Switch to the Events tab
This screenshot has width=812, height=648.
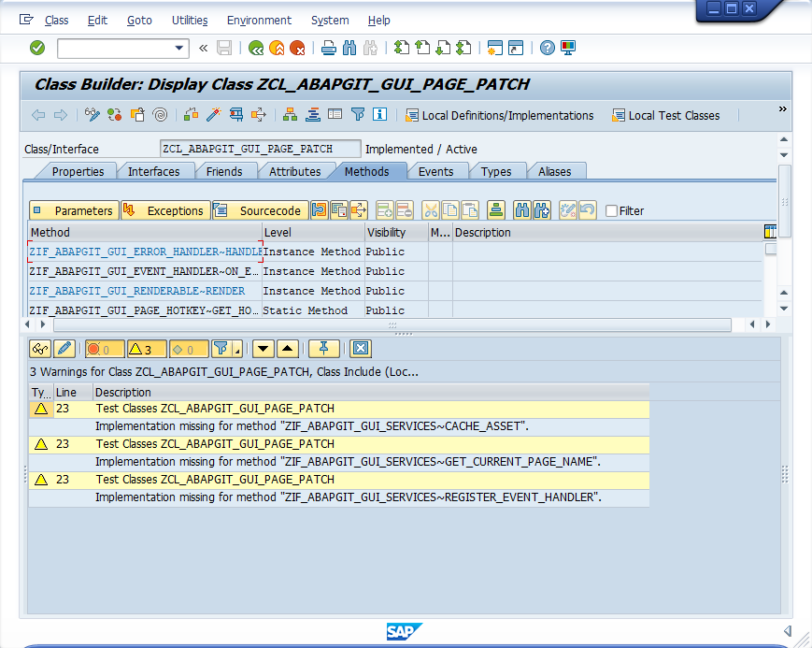(436, 172)
